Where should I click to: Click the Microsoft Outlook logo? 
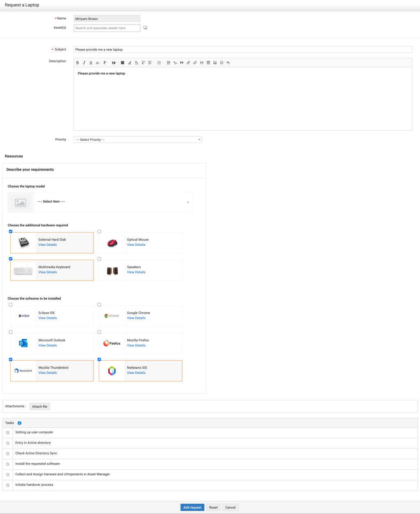click(23, 343)
